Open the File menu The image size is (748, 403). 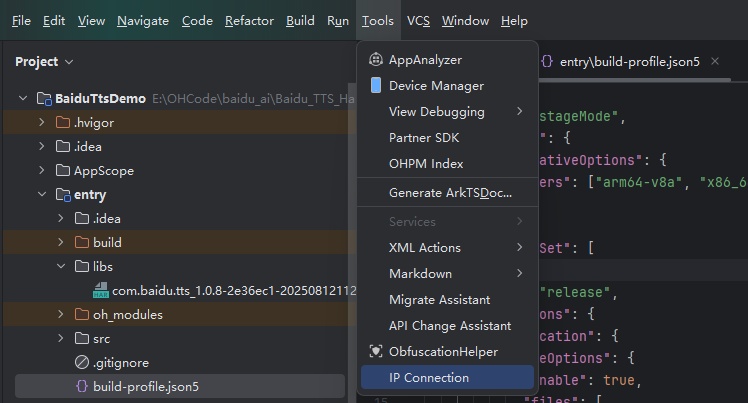tap(21, 21)
